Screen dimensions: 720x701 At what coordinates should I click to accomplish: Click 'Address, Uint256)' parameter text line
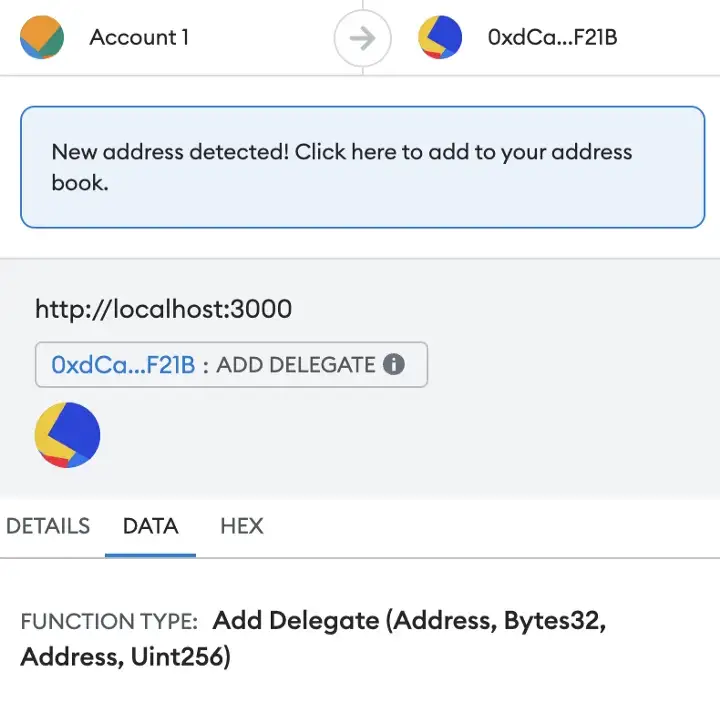pos(125,657)
